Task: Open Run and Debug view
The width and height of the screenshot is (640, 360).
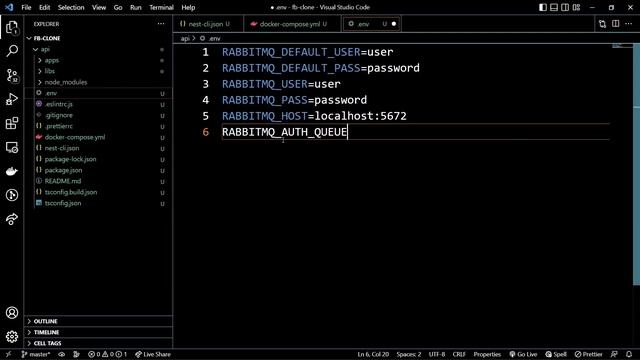Action: (x=12, y=99)
